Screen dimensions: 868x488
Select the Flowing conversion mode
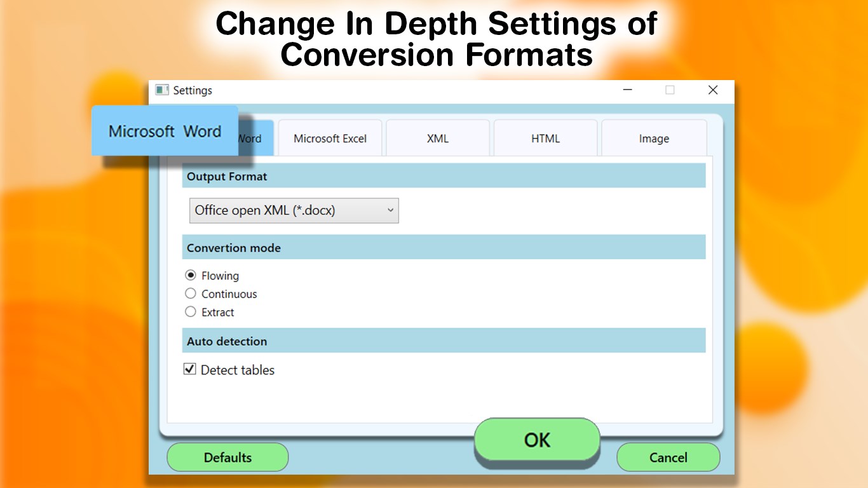(191, 275)
